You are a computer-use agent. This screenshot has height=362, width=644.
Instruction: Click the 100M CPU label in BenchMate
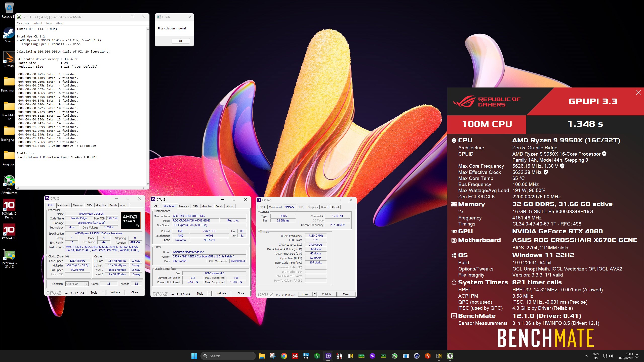tap(487, 124)
